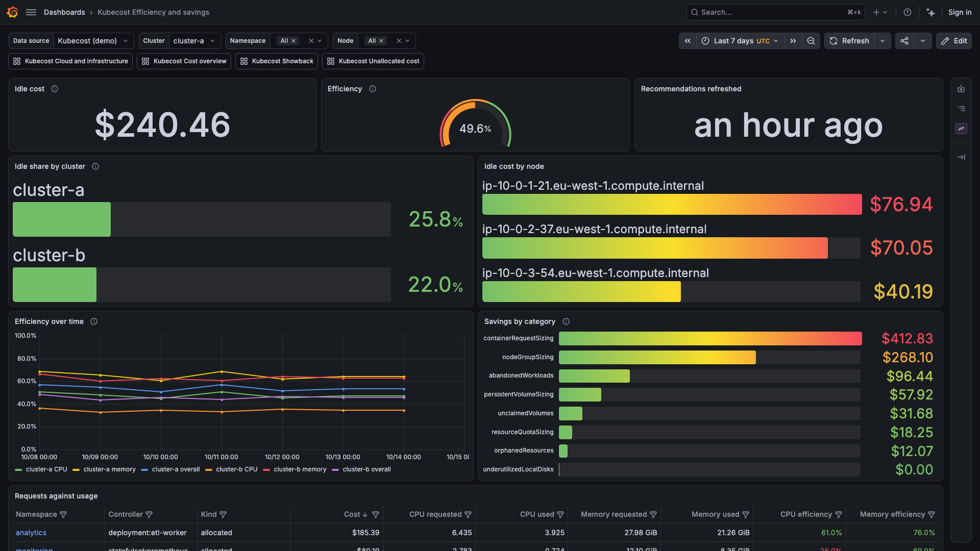The width and height of the screenshot is (980, 551).
Task: Toggle the hamburger navigation menu
Action: [x=31, y=12]
